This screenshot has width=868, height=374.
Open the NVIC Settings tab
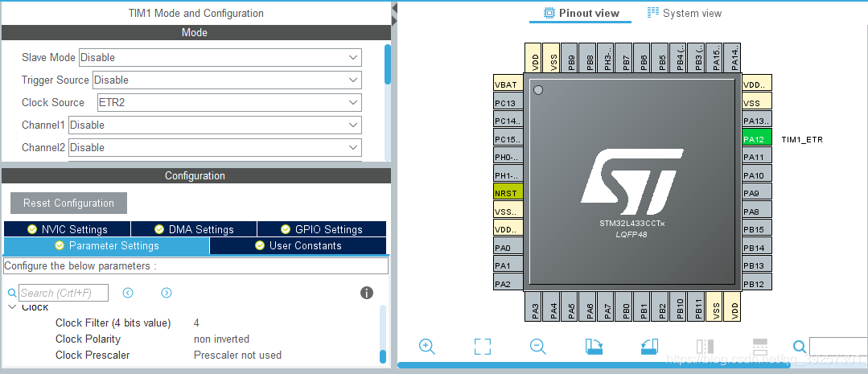[x=67, y=229]
